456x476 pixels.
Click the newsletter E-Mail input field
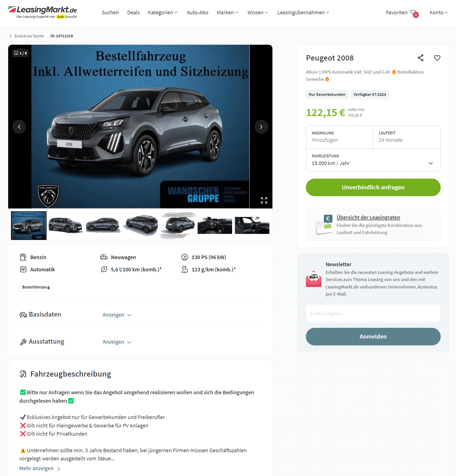(x=373, y=314)
